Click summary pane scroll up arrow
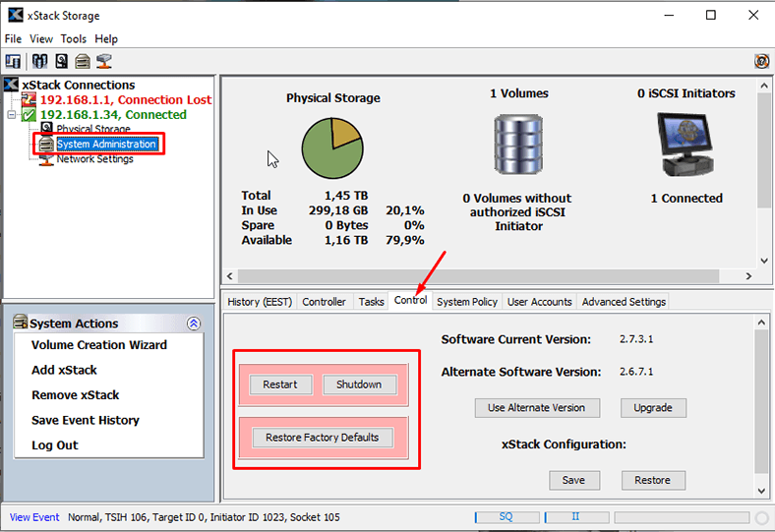Screen dimensions: 775x532 point(764,86)
